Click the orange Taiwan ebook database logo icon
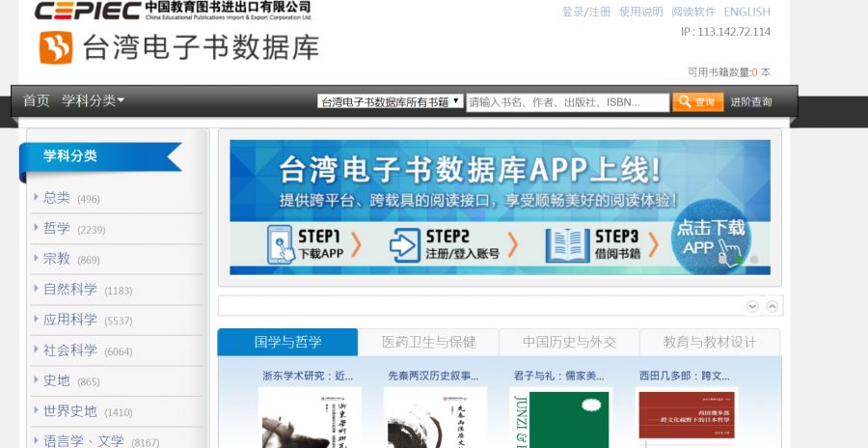The image size is (868, 448). pos(56,47)
